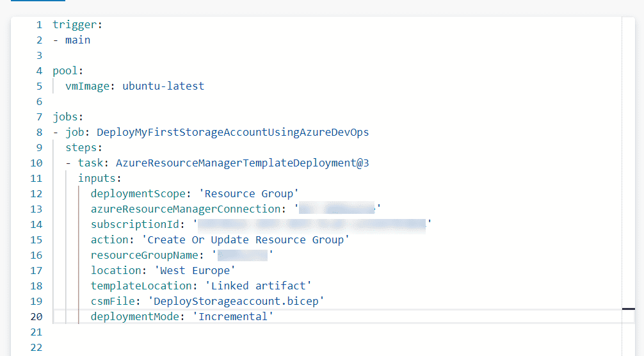Click the 'subscriptionId' key
This screenshot has width=644, height=356.
[x=134, y=225]
